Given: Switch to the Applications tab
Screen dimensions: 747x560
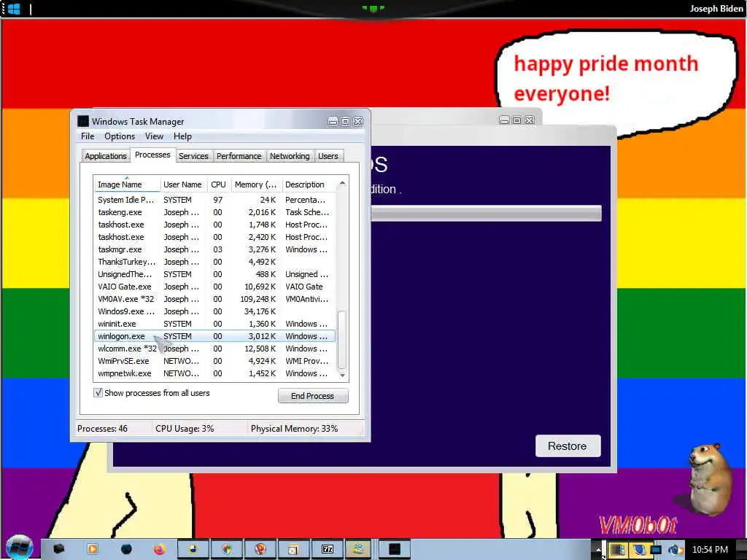Looking at the screenshot, I should [105, 156].
